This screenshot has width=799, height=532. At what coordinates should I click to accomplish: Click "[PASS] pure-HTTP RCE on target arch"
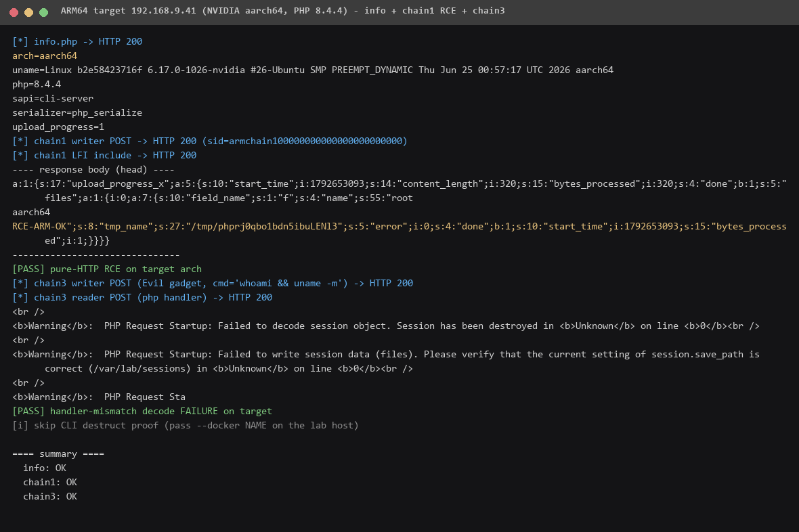[107, 269]
